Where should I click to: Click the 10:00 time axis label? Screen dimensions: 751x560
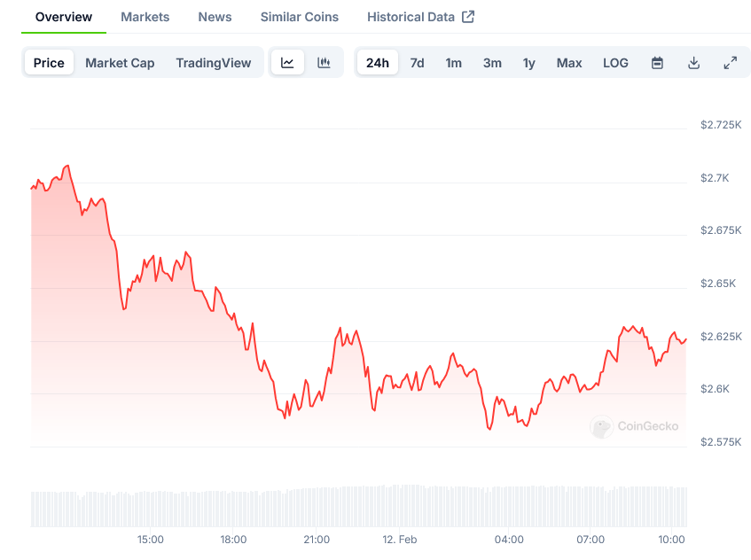pyautogui.click(x=671, y=540)
